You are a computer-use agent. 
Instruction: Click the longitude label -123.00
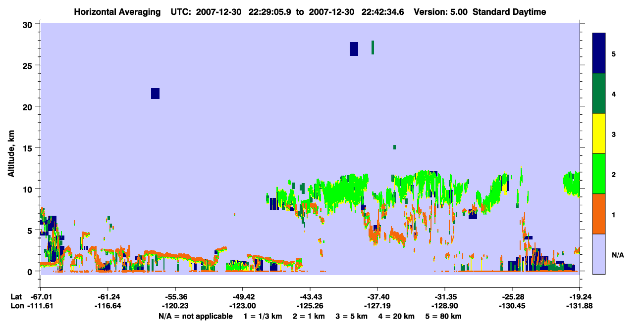point(242,306)
